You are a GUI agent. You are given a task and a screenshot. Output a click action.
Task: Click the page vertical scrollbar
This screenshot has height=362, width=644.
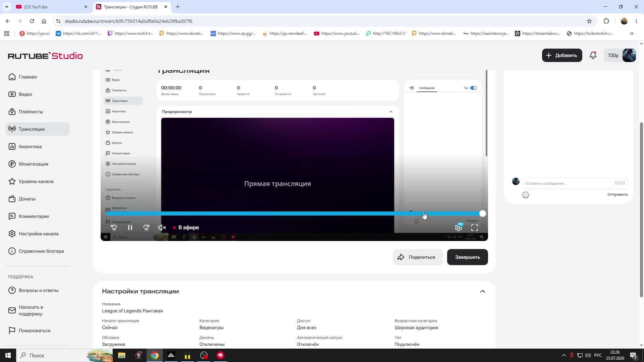641,209
